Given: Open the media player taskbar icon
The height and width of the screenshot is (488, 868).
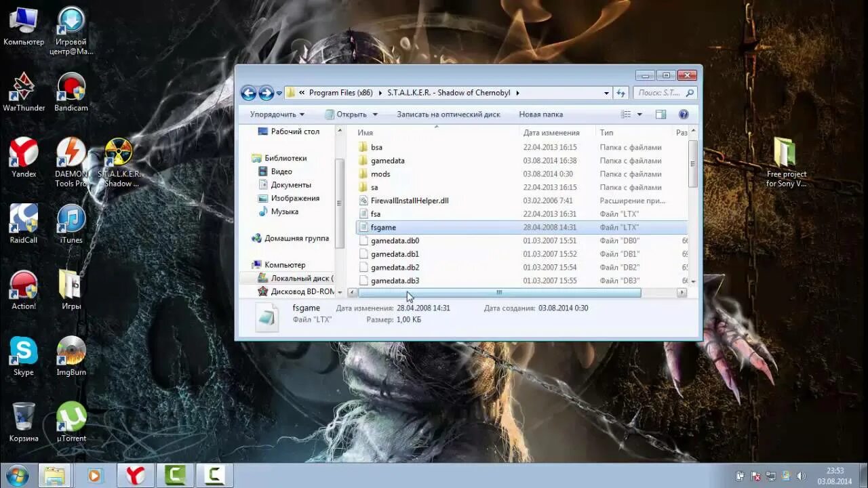Looking at the screenshot, I should pyautogui.click(x=94, y=476).
